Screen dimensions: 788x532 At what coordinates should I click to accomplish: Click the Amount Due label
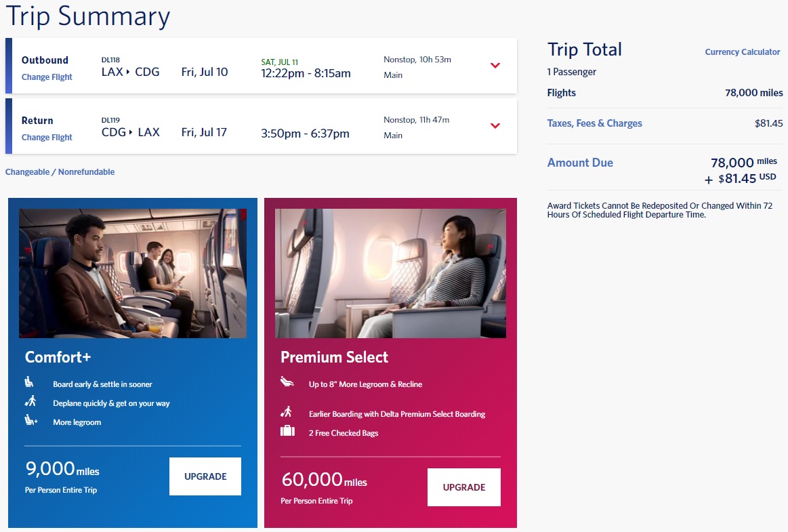[580, 163]
